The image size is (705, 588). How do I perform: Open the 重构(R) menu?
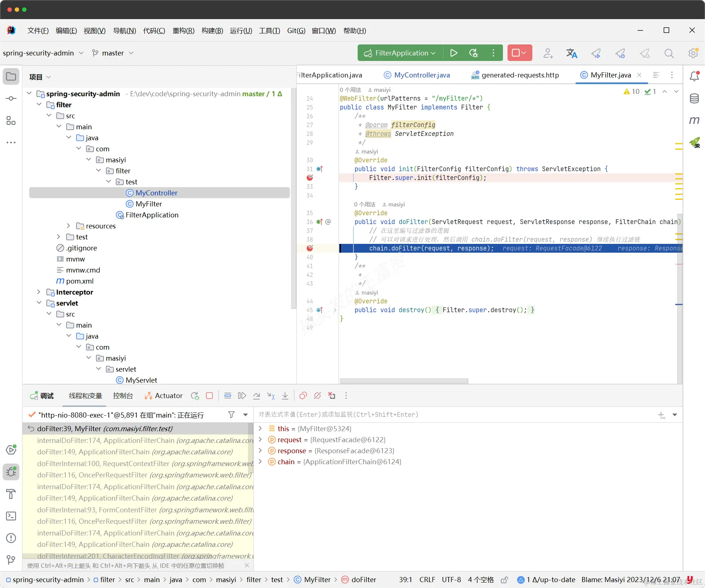pos(183,31)
